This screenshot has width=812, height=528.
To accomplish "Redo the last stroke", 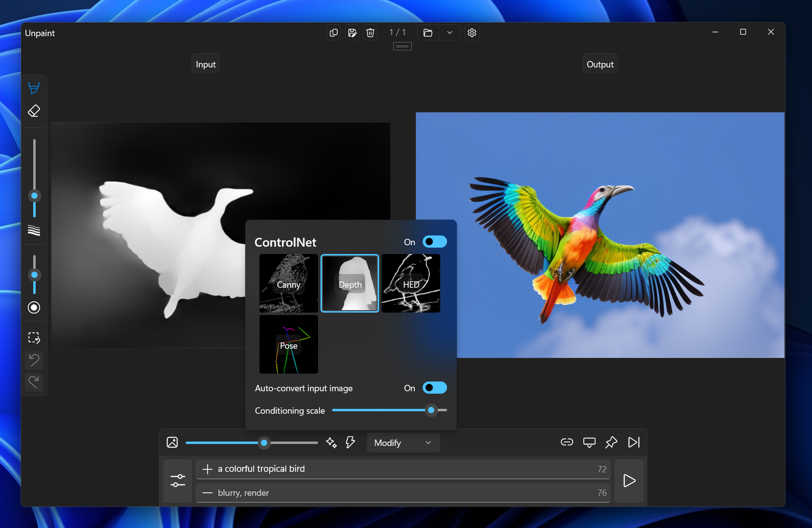I will [x=34, y=382].
